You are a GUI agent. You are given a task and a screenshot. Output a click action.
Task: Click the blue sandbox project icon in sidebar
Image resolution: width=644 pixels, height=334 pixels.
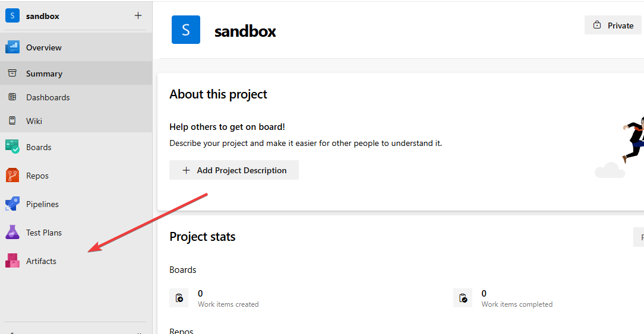[x=12, y=15]
